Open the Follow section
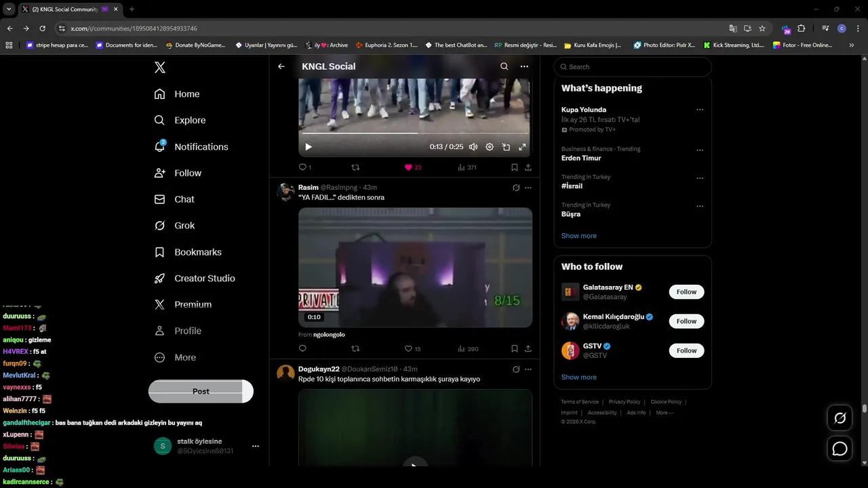Image resolution: width=868 pixels, height=488 pixels. pos(178,174)
